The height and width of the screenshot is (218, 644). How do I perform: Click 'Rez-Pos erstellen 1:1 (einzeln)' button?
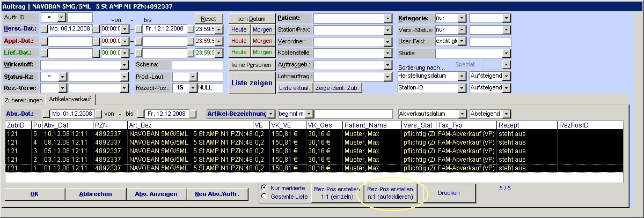pyautogui.click(x=336, y=193)
